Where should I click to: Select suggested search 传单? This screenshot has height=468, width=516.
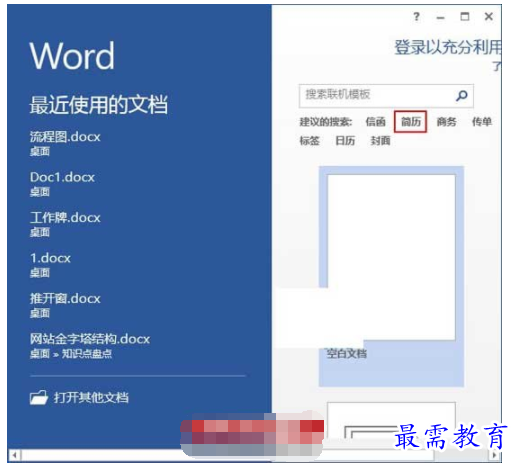482,122
